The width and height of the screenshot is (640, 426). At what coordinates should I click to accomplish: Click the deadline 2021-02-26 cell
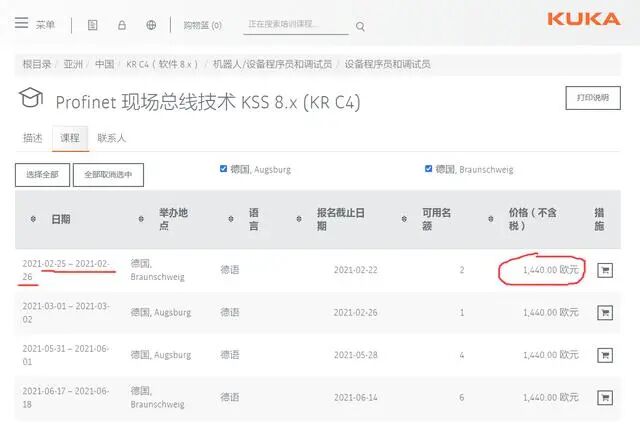point(356,313)
